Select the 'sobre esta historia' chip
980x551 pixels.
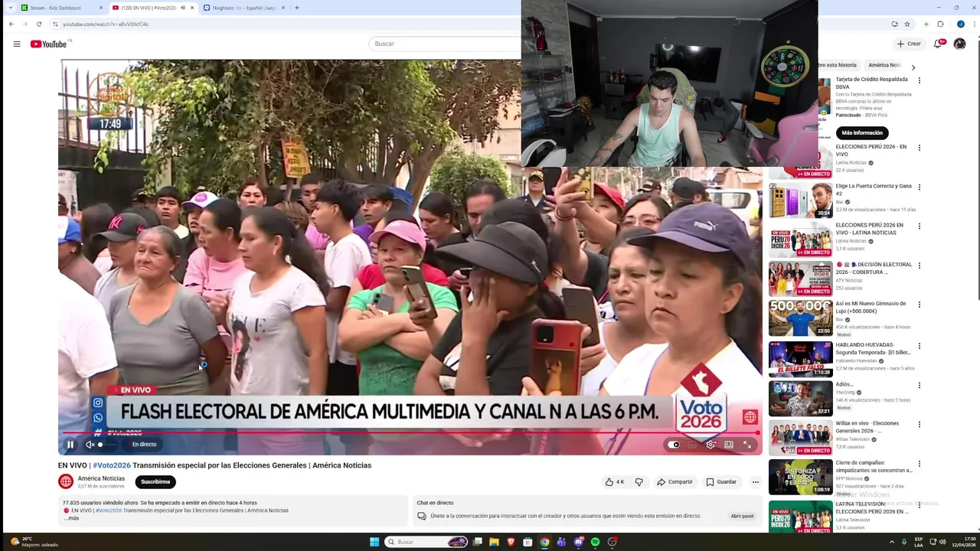tap(837, 65)
